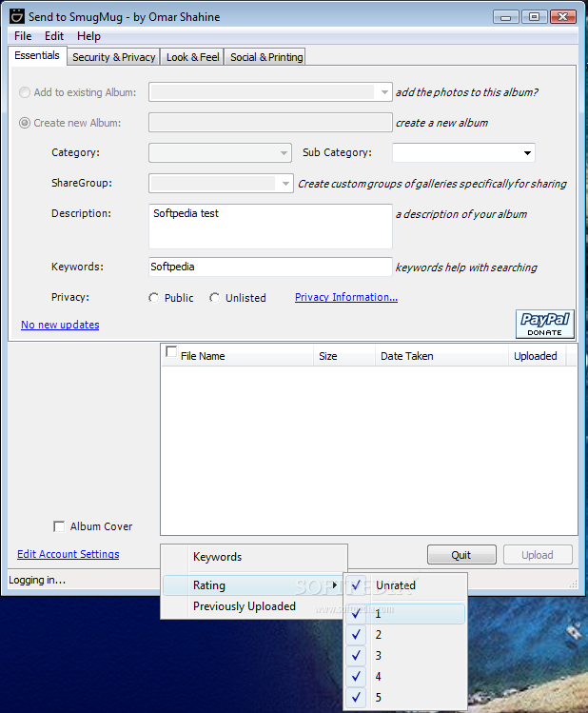Switch to the Essentials tab
The height and width of the screenshot is (713, 588).
click(x=37, y=55)
